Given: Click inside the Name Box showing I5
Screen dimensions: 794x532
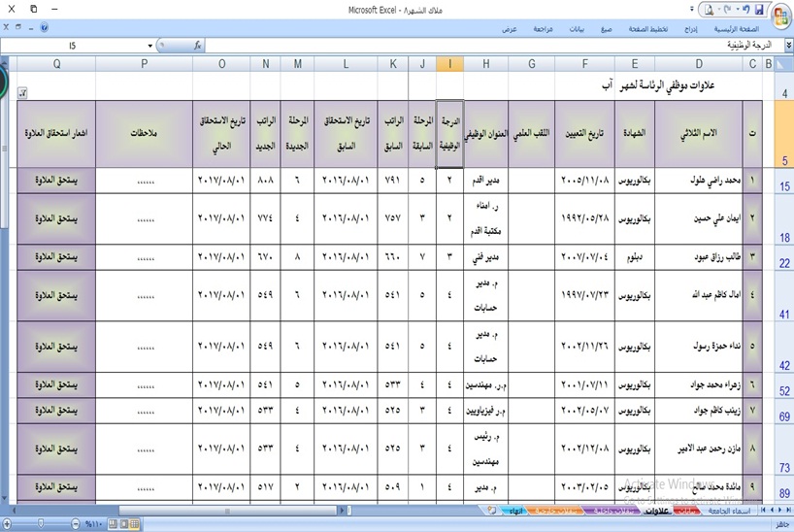Looking at the screenshot, I should pos(73,46).
